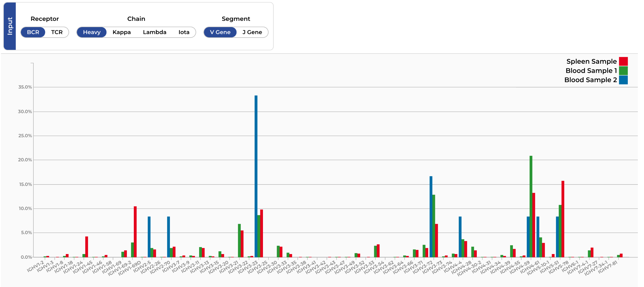
Task: Click the green Blood Sample 1 legend swatch
Action: tap(623, 71)
